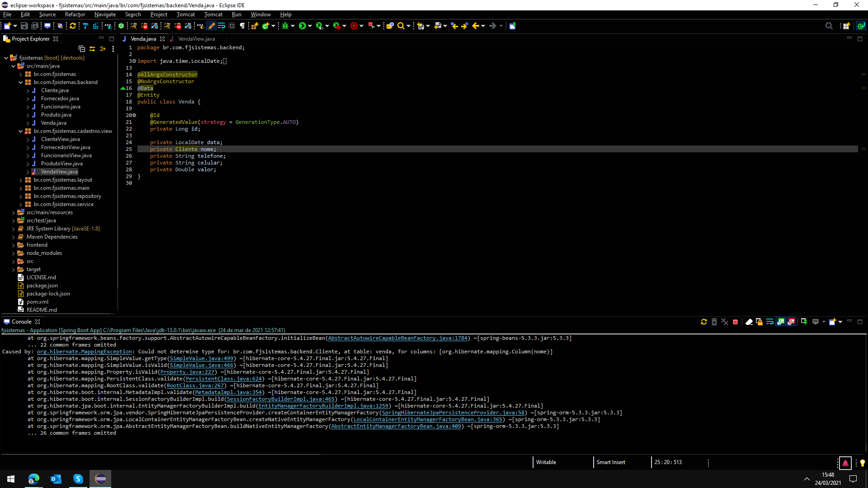Click the green Run button

point(302,26)
